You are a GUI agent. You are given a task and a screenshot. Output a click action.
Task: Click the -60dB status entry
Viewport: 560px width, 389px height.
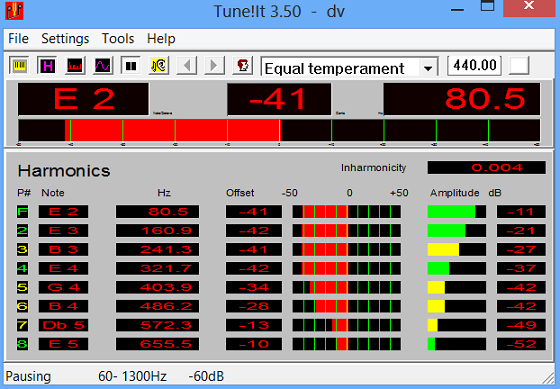[206, 376]
